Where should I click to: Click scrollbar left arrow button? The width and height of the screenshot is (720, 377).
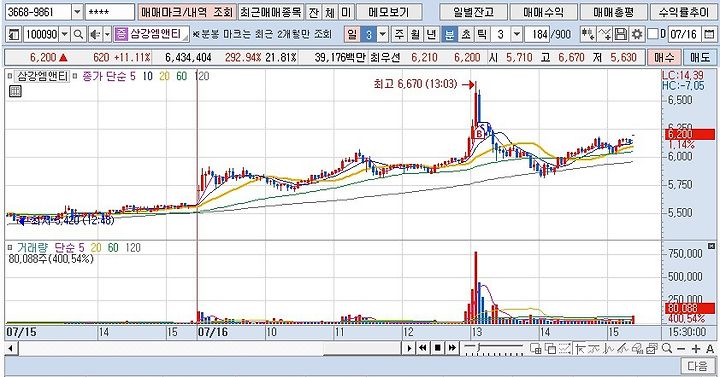(x=11, y=349)
